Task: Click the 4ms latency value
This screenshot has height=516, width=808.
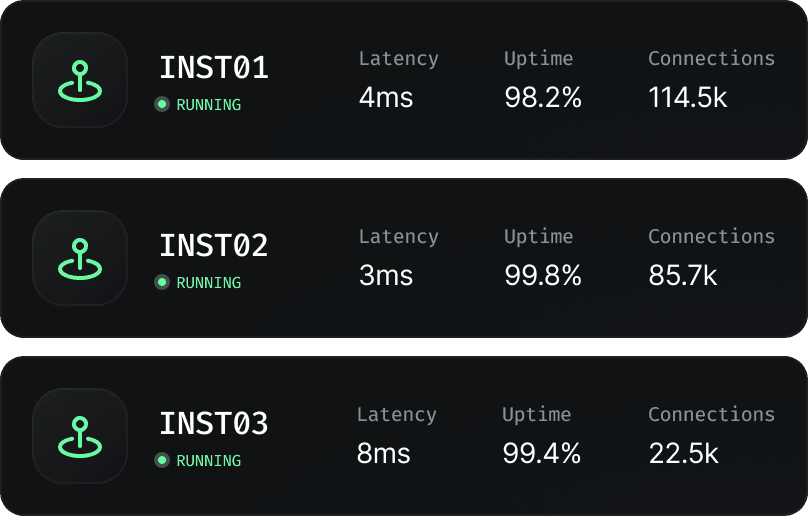Action: point(385,98)
